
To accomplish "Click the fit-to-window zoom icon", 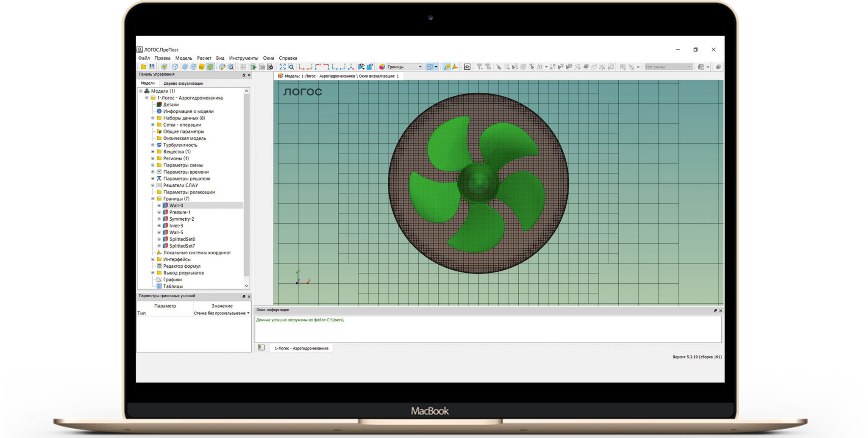I will pyautogui.click(x=282, y=67).
